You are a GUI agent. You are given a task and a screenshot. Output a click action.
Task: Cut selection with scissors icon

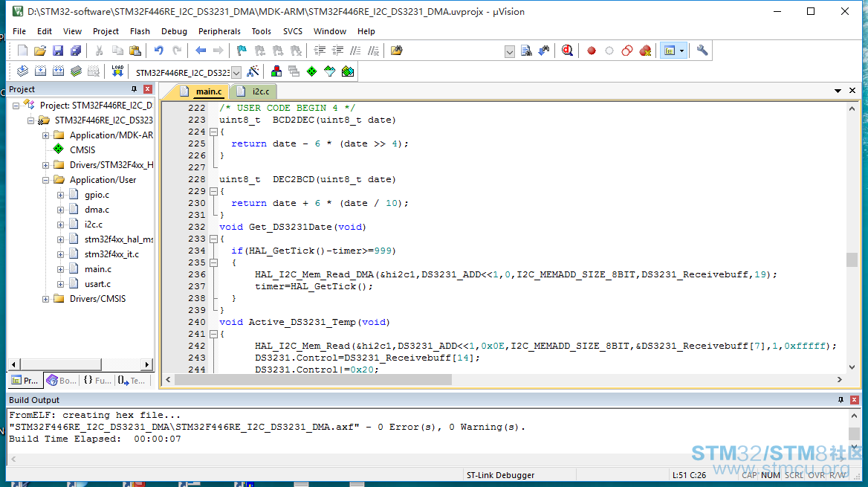pyautogui.click(x=99, y=51)
